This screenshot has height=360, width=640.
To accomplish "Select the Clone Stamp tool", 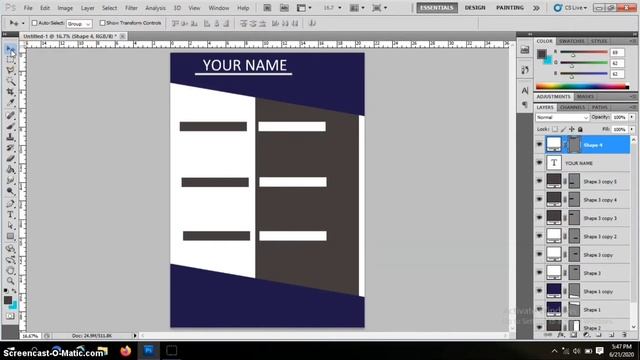I will [x=10, y=137].
